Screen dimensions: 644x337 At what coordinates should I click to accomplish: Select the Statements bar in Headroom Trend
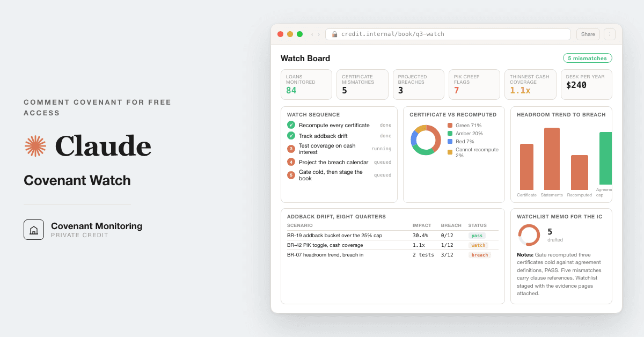point(552,159)
